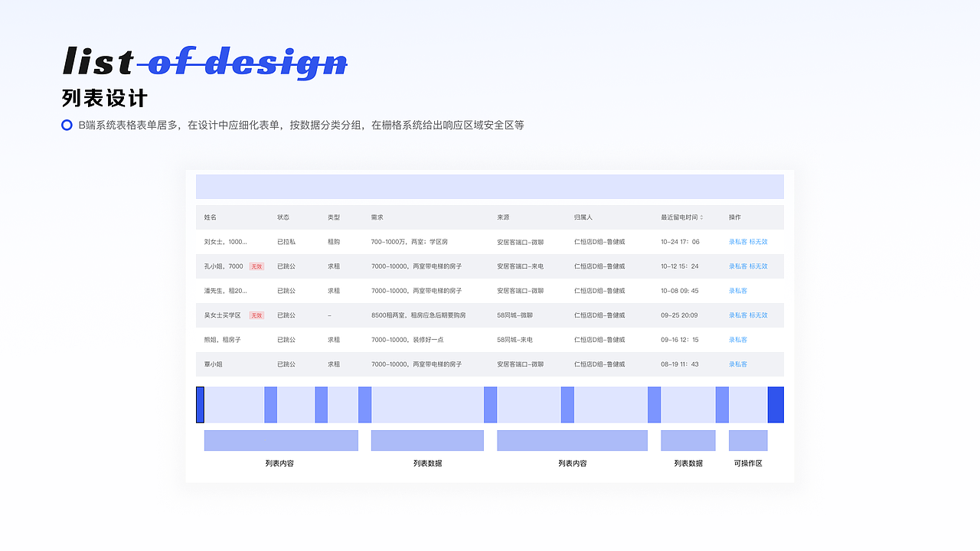Select the name cell 熊姐，租房子
The height and width of the screenshot is (551, 980).
pos(223,340)
